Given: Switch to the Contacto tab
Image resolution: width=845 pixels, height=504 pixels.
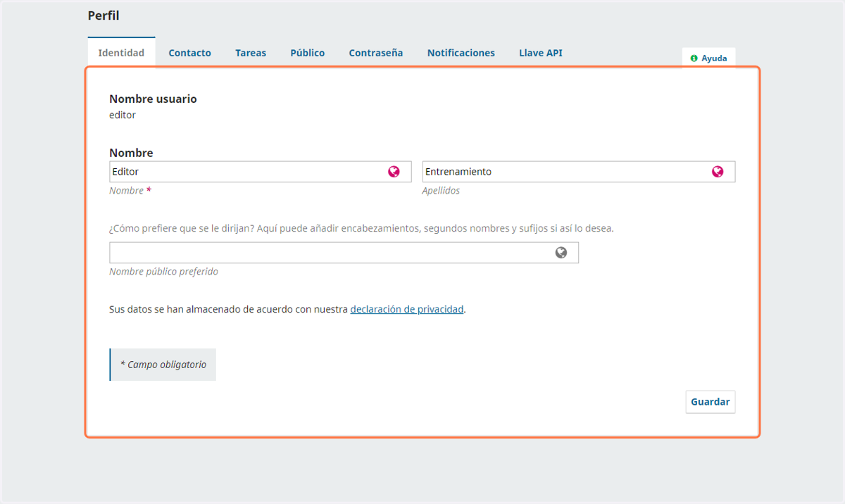Looking at the screenshot, I should (190, 53).
